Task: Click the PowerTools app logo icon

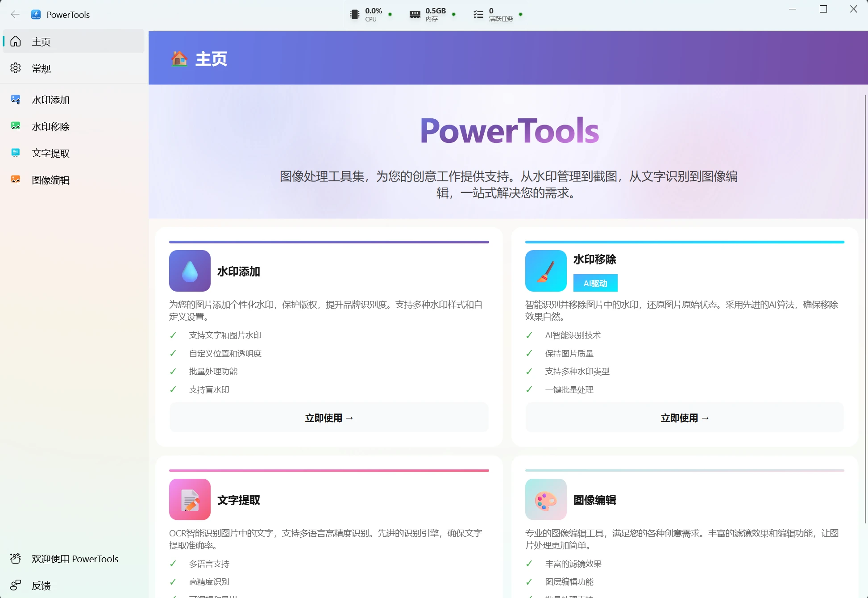Action: click(x=36, y=14)
